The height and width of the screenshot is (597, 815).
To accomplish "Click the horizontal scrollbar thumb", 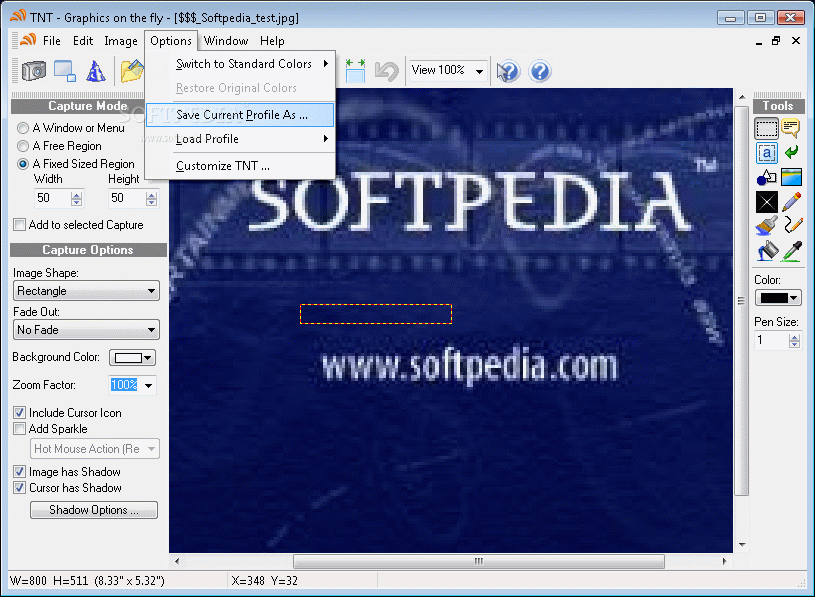I will click(479, 561).
